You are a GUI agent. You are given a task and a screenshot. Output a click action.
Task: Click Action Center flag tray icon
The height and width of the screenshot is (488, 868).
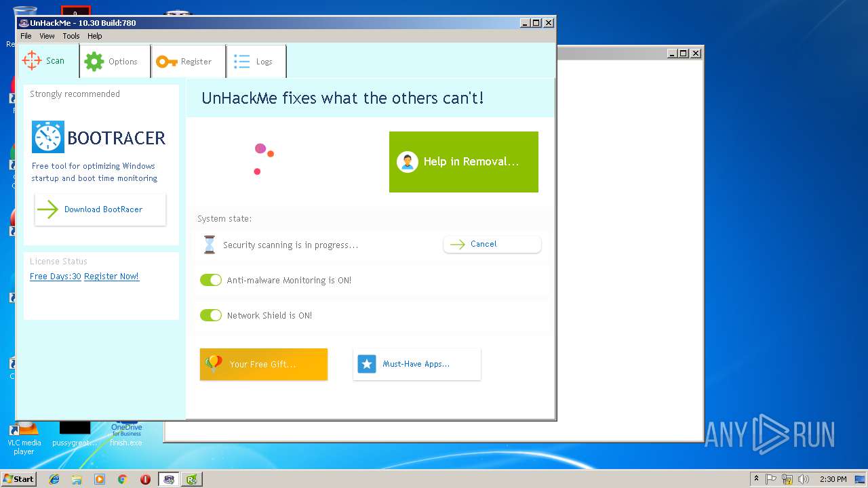click(771, 479)
